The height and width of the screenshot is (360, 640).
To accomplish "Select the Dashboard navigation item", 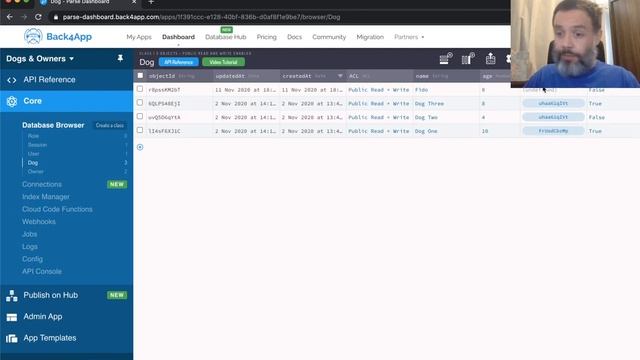I will 178,37.
